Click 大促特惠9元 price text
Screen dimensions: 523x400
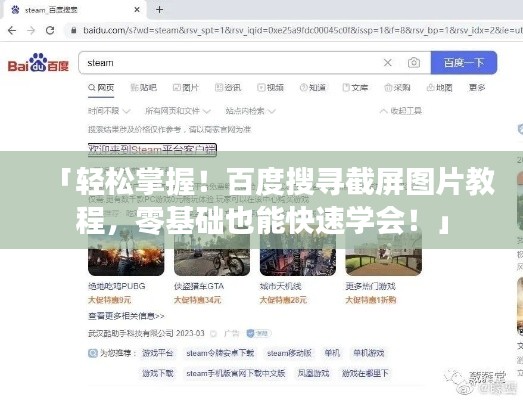click(x=109, y=300)
